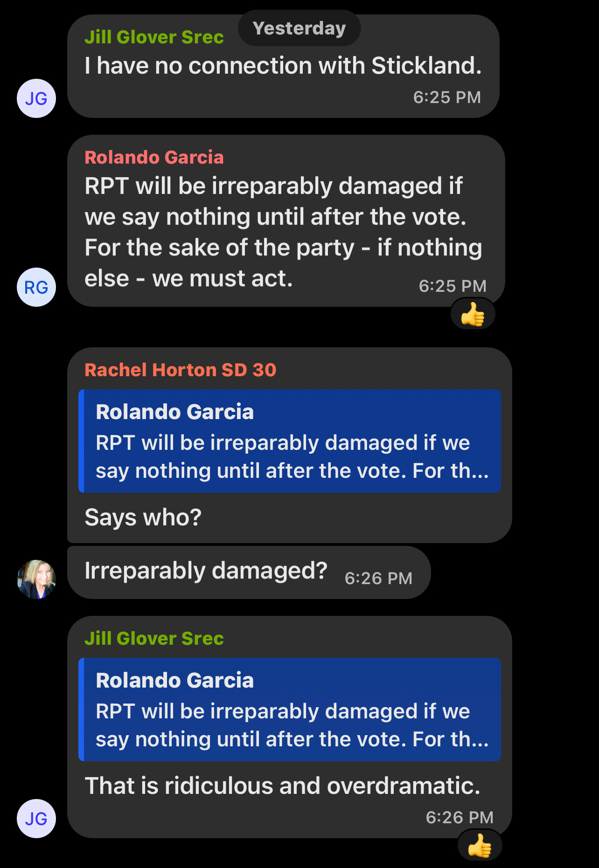Viewport: 599px width, 868px height.
Task: Open Rachel Horton SD 30 sender name
Action: pyautogui.click(x=180, y=370)
